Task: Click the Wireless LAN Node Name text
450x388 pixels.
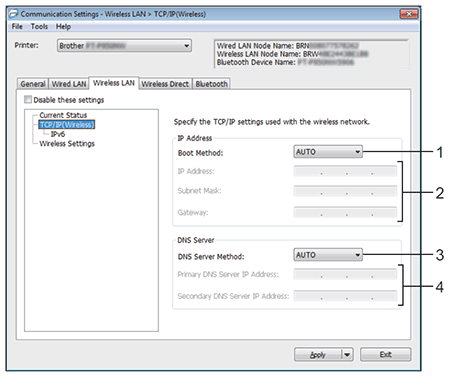Action: pyautogui.click(x=292, y=54)
